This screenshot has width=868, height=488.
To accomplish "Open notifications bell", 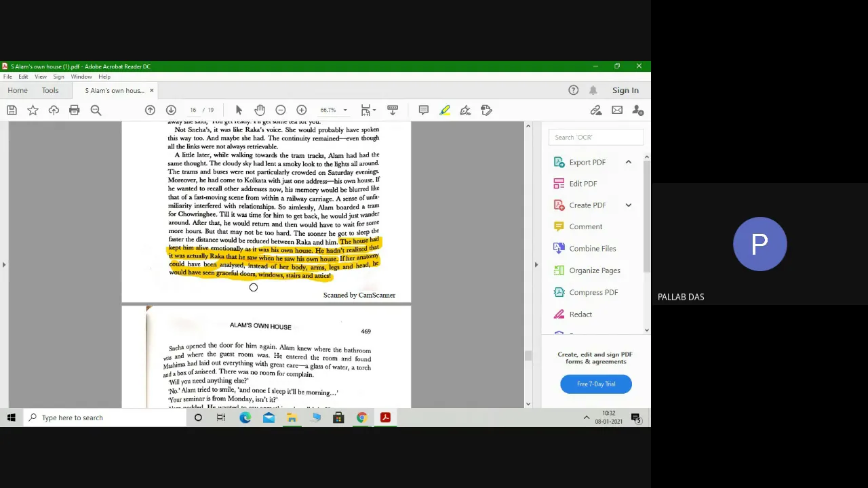I will [593, 90].
